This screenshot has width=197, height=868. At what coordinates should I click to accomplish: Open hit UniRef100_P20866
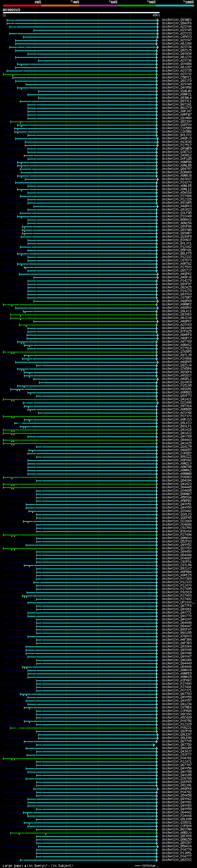tap(177, 358)
